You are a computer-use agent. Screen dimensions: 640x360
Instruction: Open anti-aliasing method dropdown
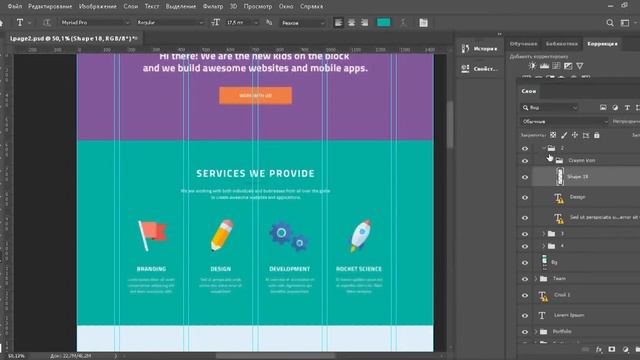pyautogui.click(x=302, y=23)
